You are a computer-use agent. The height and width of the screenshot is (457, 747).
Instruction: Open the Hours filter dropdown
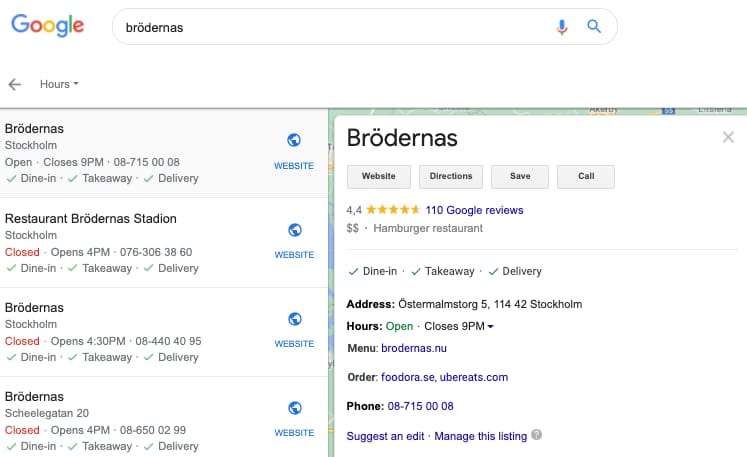[59, 84]
